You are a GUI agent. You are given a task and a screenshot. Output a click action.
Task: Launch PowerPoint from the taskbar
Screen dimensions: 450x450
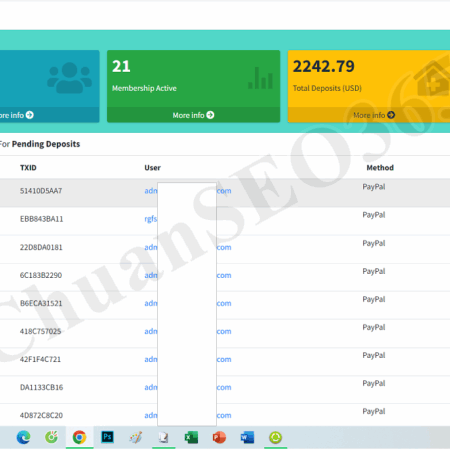click(x=219, y=437)
